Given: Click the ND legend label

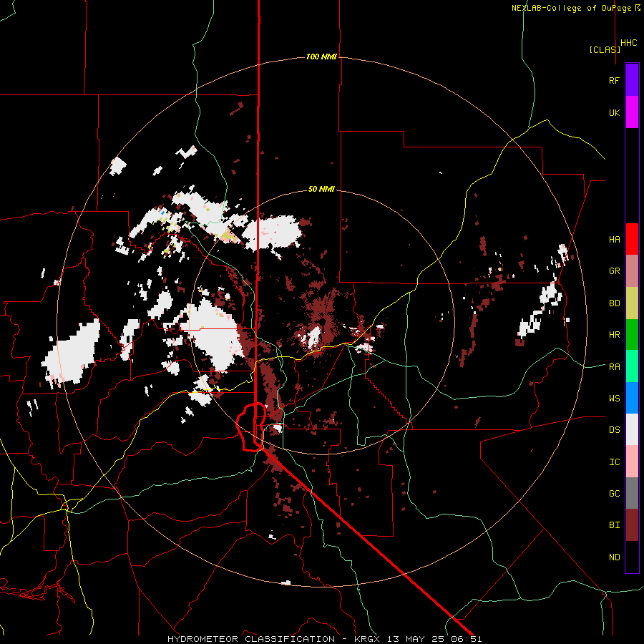Looking at the screenshot, I should pos(615,557).
